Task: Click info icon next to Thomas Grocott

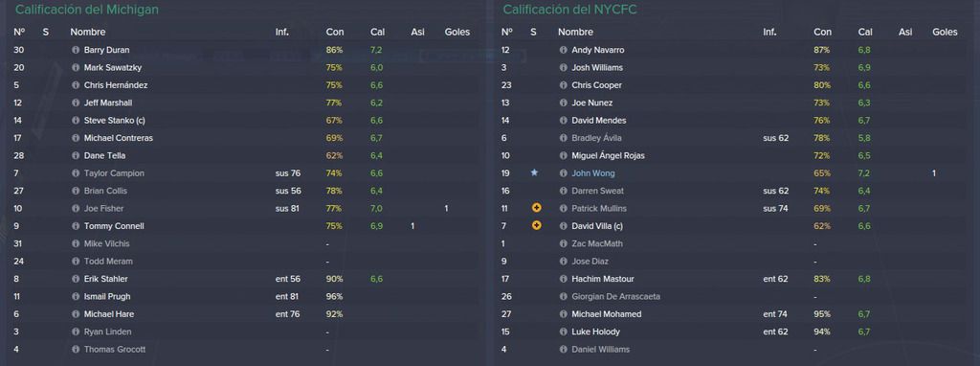Action: [x=76, y=349]
